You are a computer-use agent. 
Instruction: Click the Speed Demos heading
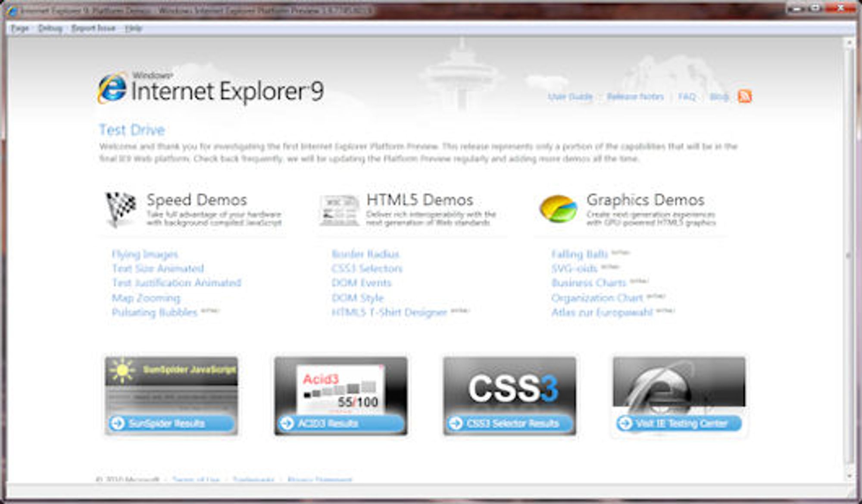[197, 200]
